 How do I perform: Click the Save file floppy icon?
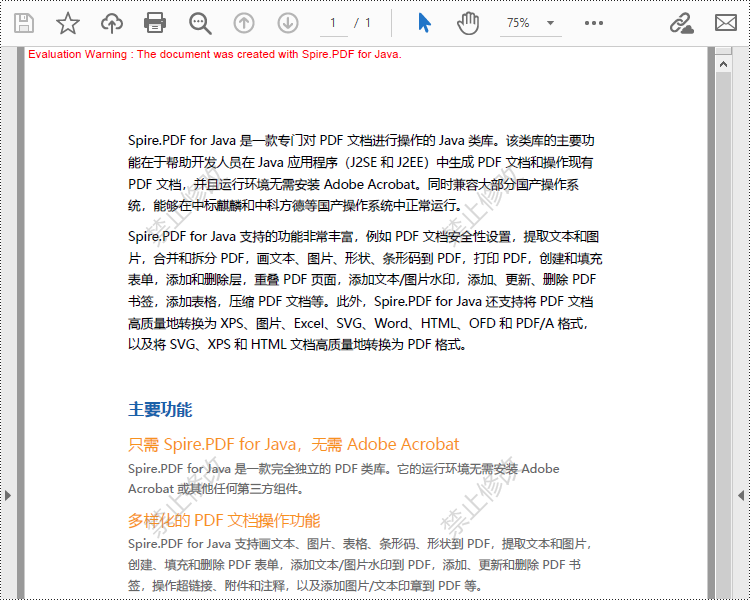[24, 23]
